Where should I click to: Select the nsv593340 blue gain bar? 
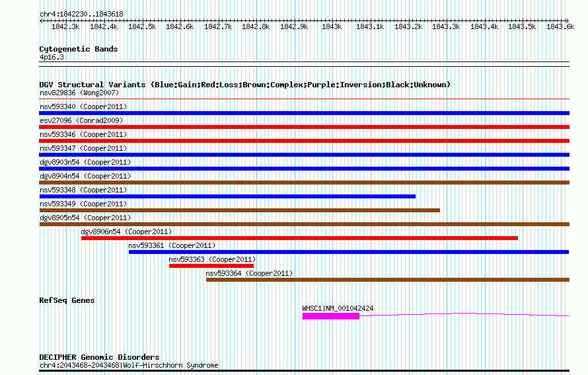pyautogui.click(x=304, y=113)
